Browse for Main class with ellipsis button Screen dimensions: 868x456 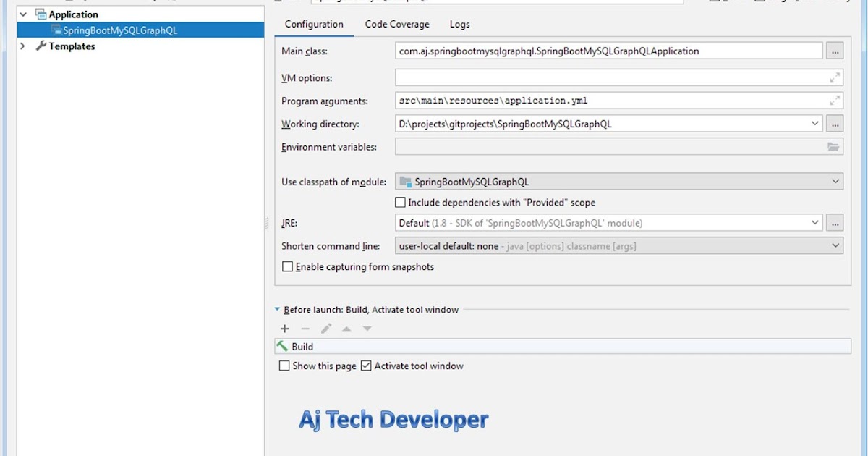click(x=835, y=51)
